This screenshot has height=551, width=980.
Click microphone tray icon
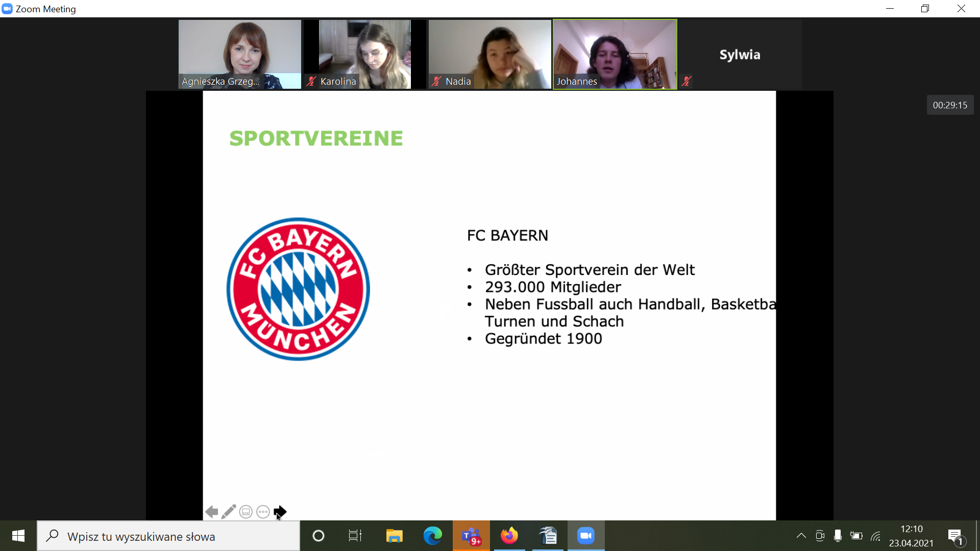click(x=838, y=536)
